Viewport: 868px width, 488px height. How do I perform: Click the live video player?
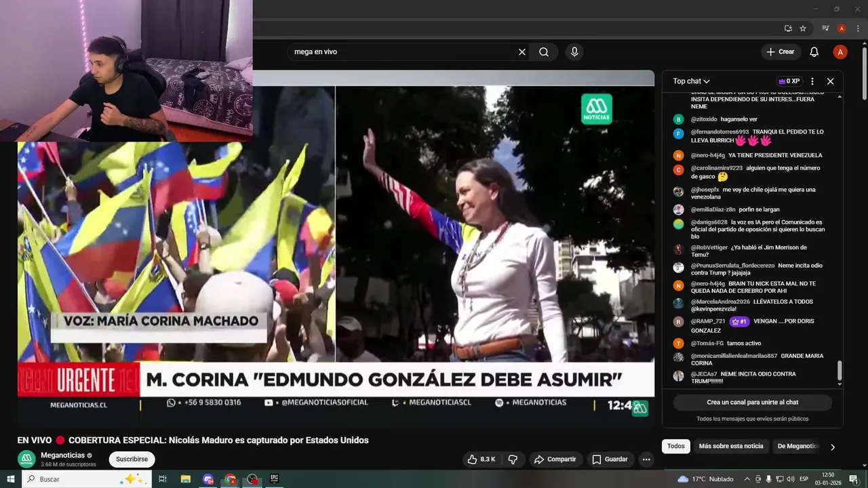point(336,247)
